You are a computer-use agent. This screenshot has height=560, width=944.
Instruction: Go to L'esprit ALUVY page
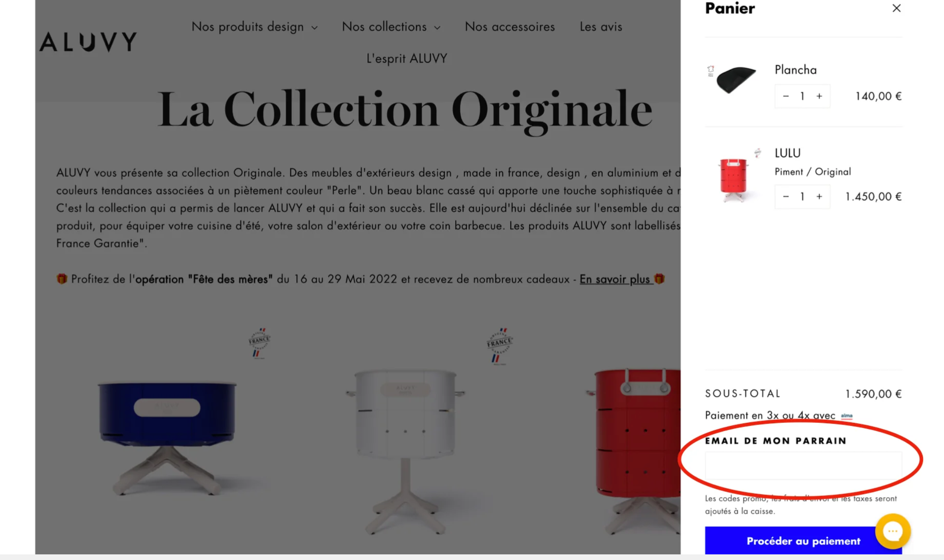click(407, 58)
